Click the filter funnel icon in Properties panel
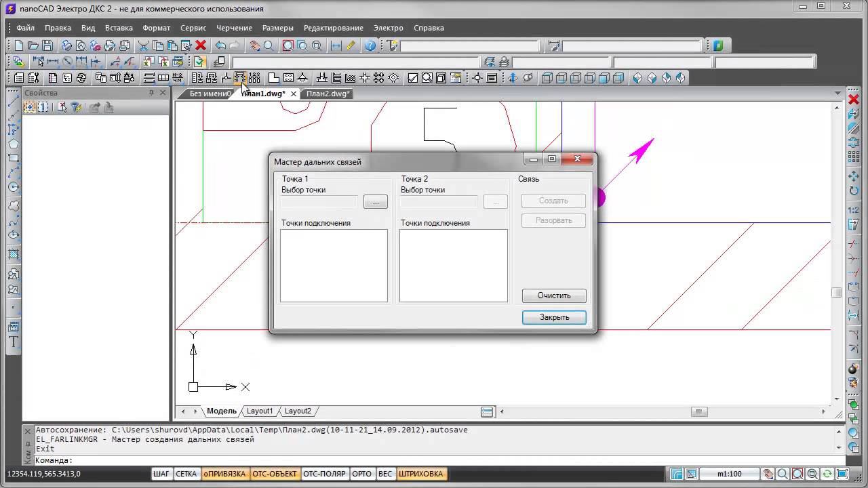 (77, 107)
